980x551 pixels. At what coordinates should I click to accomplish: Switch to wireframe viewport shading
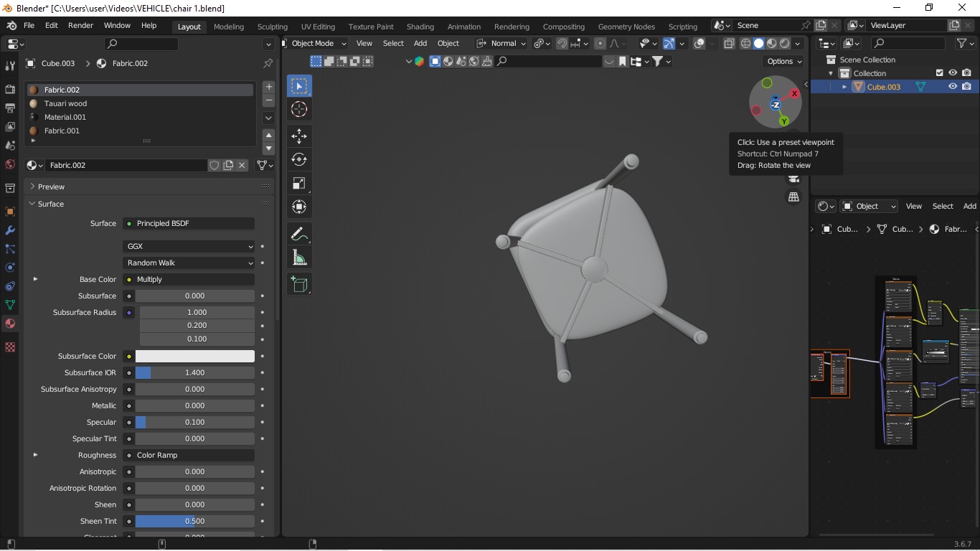(745, 43)
